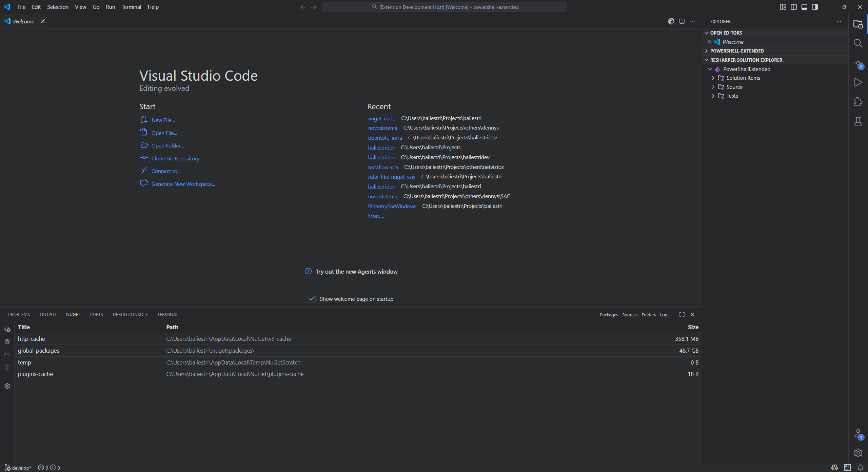Open NuGet panel settings gear
This screenshot has height=472, width=868.
click(7, 386)
